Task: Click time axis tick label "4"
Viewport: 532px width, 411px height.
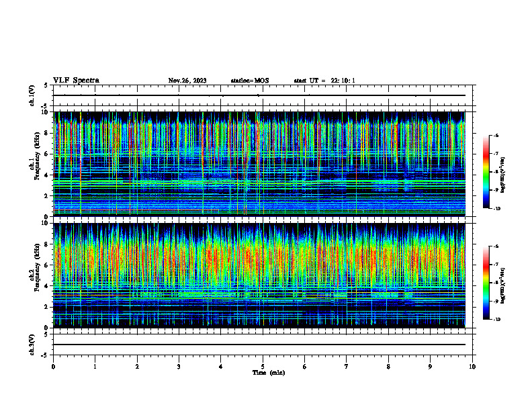Action: click(x=221, y=367)
